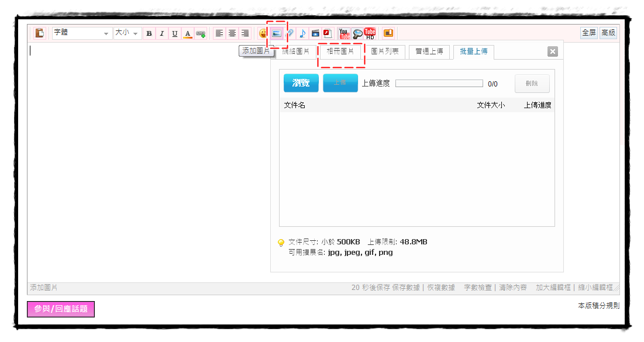
Task: Toggle bold text formatting
Action: click(x=149, y=33)
